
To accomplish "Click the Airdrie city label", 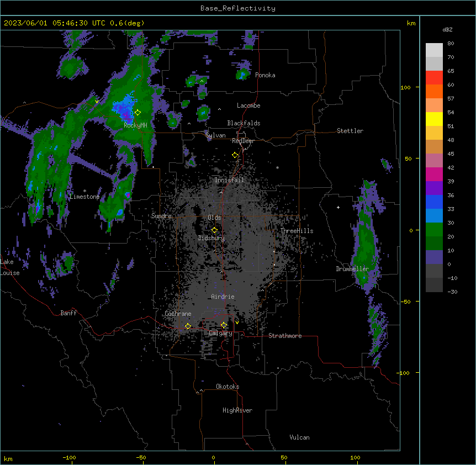I will [x=223, y=297].
